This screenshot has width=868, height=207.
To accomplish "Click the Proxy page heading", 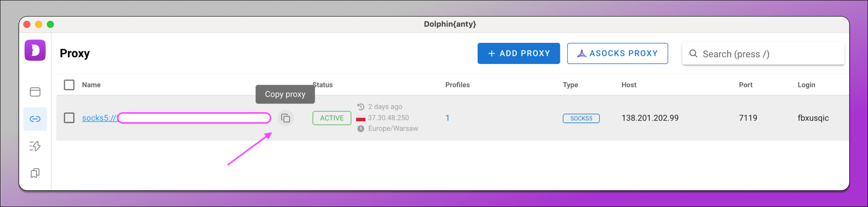I will point(75,53).
